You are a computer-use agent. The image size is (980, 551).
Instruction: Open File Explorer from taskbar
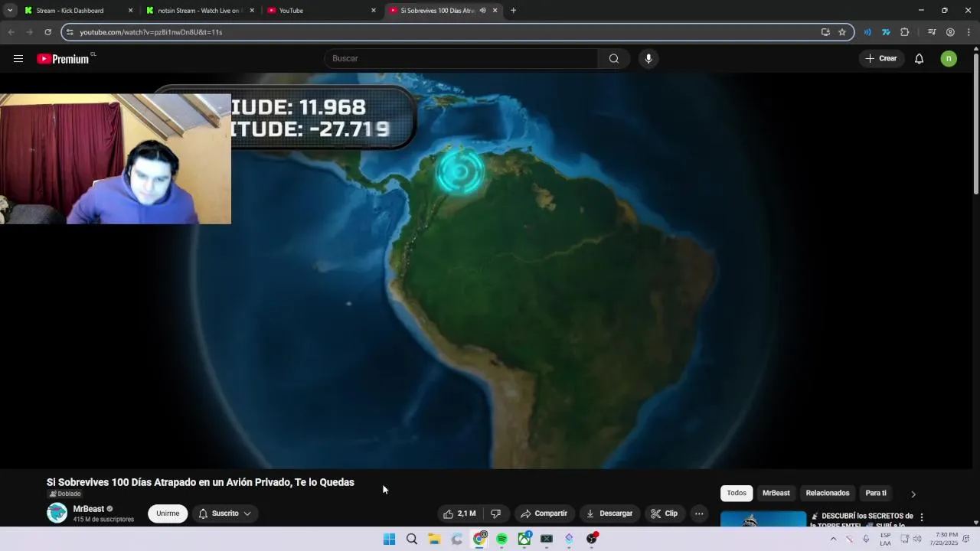(x=434, y=539)
